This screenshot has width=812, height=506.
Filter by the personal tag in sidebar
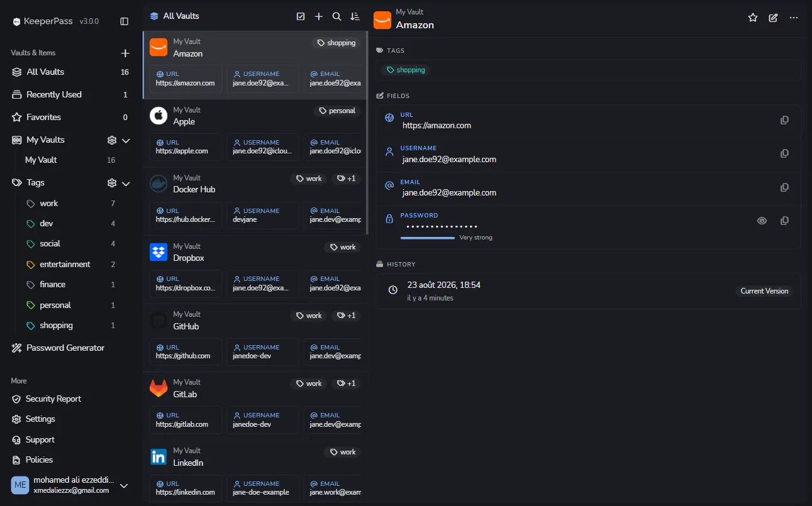(x=71, y=305)
